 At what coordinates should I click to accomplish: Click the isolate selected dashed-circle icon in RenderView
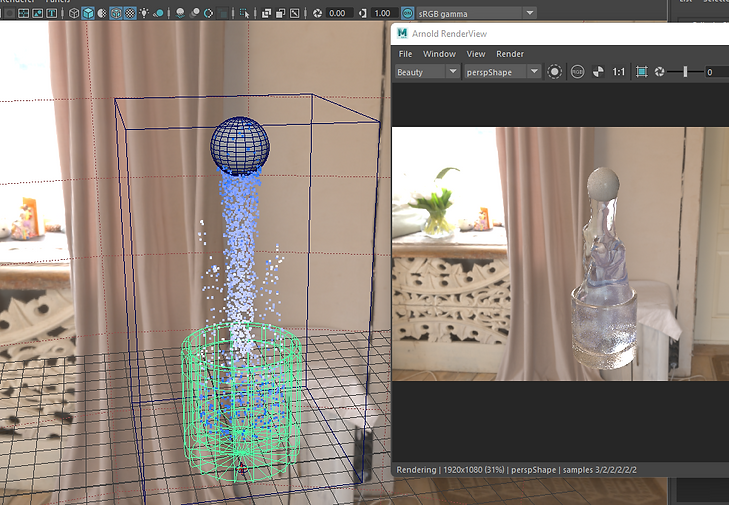[x=554, y=72]
